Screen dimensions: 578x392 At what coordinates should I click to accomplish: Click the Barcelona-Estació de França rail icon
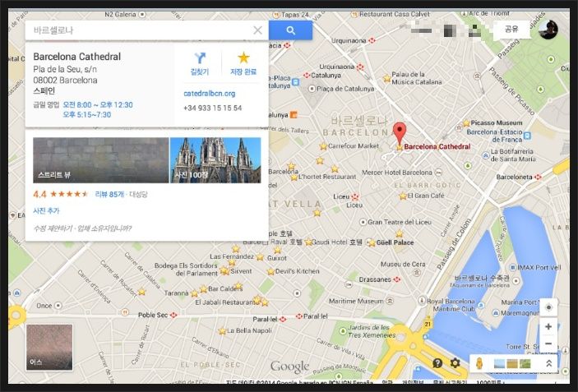pyautogui.click(x=528, y=136)
